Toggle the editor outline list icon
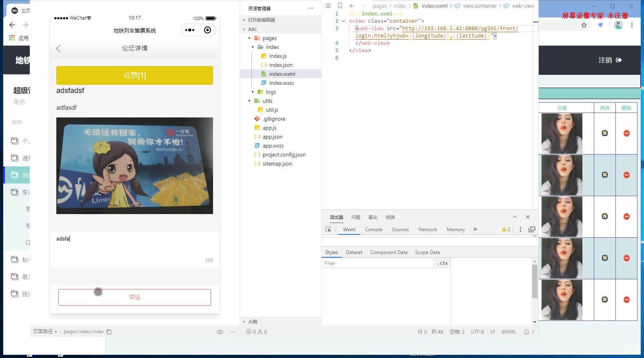 328,6
